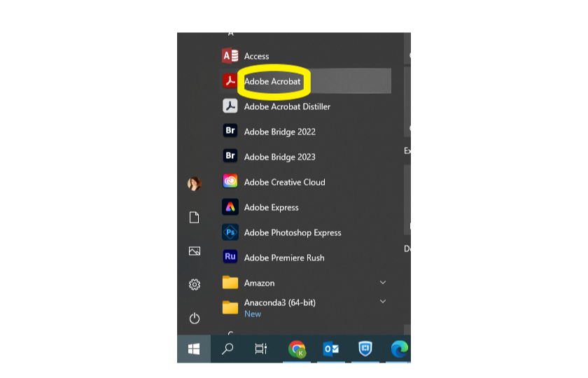The image size is (588, 378).
Task: Open Settings gear in the Start sidebar
Action: click(195, 285)
